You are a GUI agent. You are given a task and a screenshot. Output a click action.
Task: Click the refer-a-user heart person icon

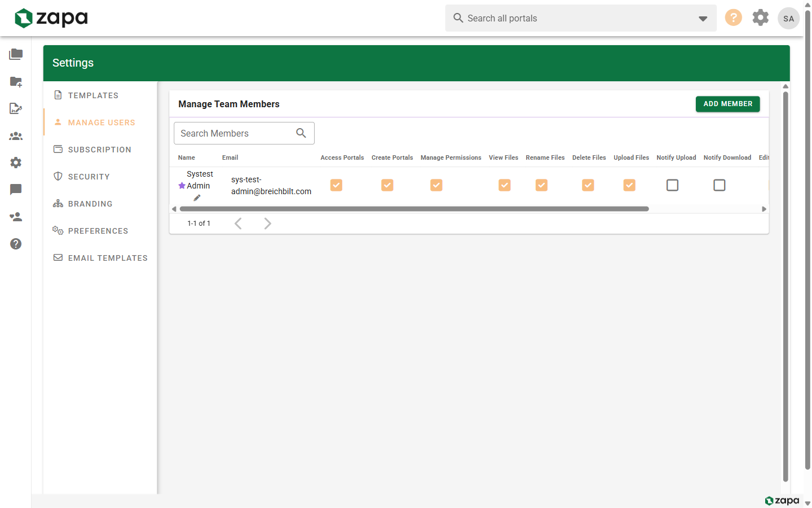tap(16, 217)
